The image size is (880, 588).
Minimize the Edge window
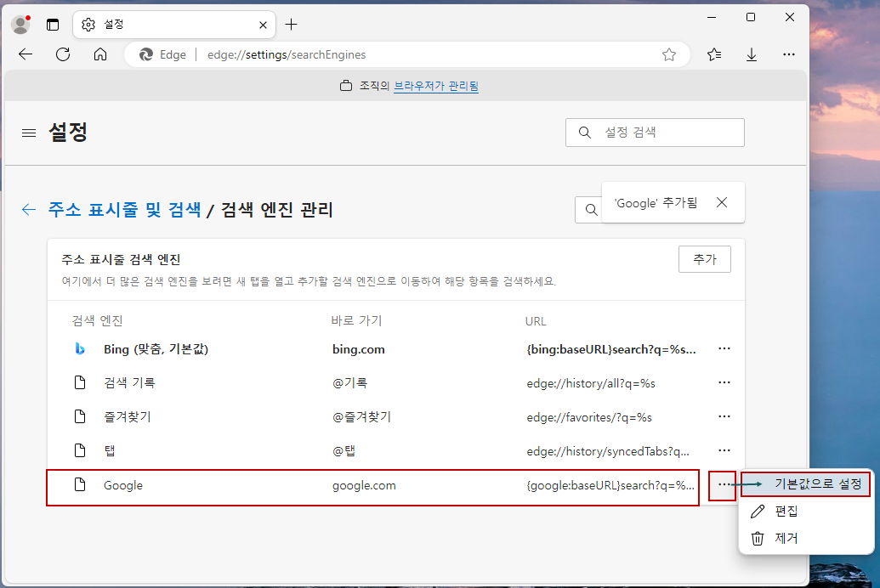click(712, 17)
